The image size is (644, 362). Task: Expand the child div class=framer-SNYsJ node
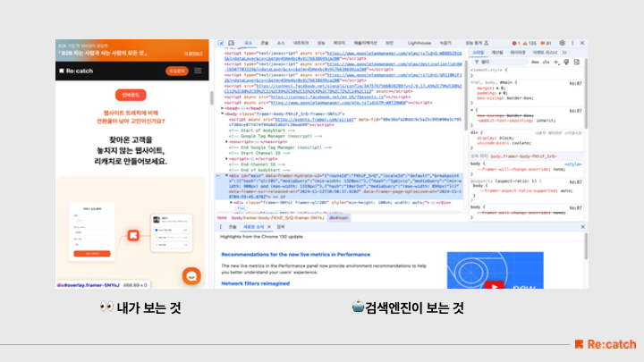coord(232,202)
